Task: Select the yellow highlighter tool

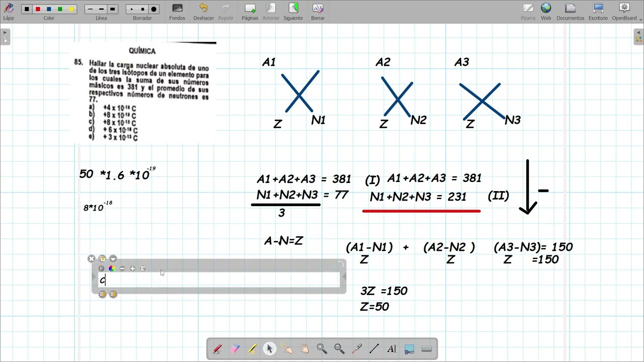Action: point(252,348)
